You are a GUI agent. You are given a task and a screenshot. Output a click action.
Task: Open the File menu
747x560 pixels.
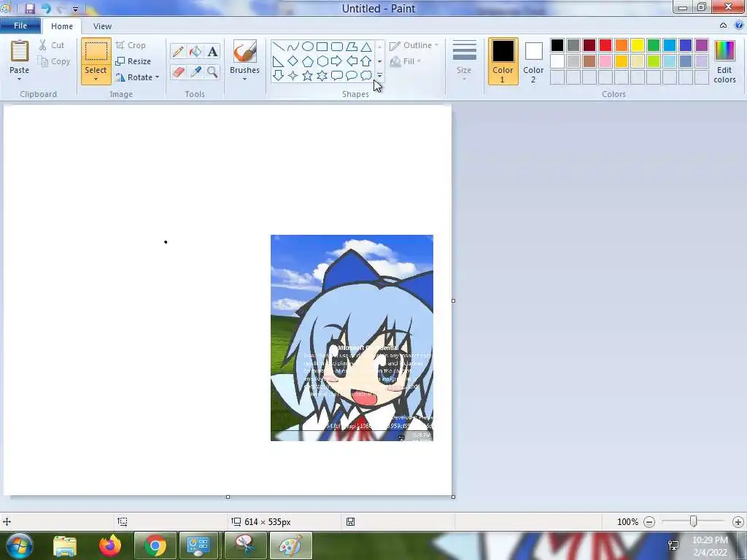(x=20, y=26)
